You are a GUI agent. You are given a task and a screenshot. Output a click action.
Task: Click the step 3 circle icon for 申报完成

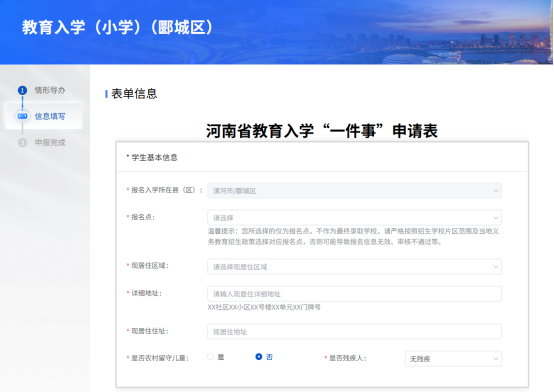coord(22,142)
